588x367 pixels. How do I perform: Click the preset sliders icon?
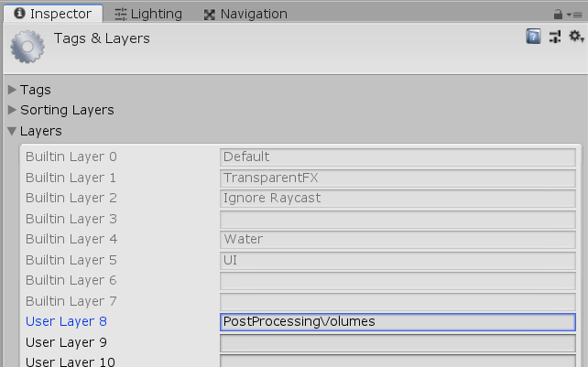pyautogui.click(x=554, y=37)
